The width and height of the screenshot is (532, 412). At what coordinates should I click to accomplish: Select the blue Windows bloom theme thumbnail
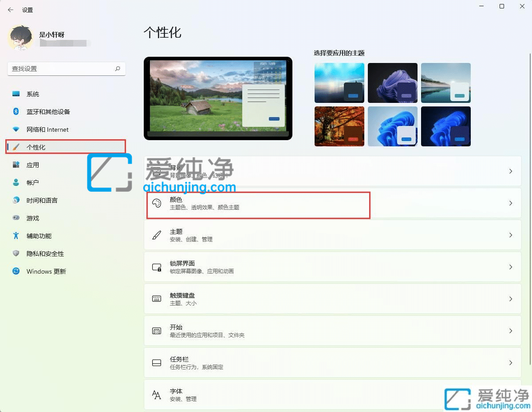click(x=393, y=126)
